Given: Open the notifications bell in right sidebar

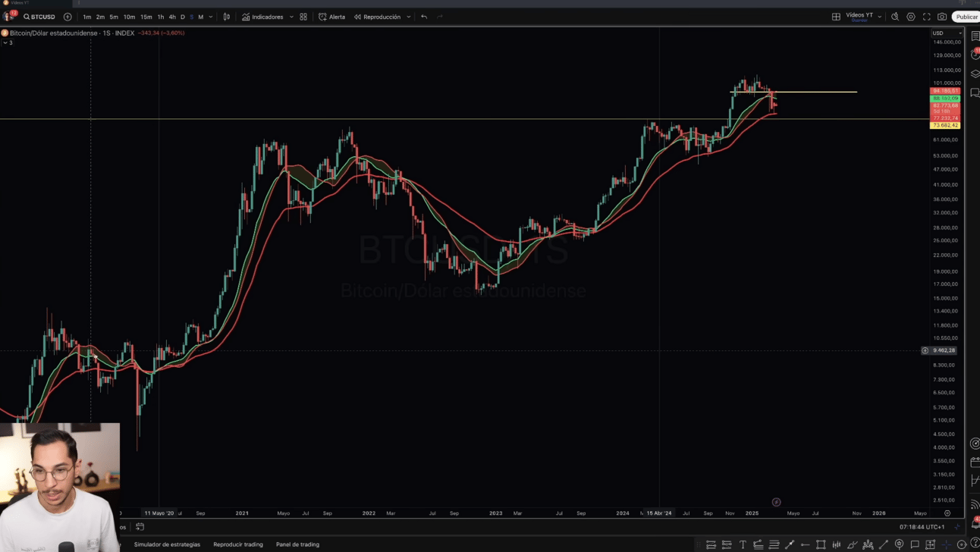Looking at the screenshot, I should 975,524.
